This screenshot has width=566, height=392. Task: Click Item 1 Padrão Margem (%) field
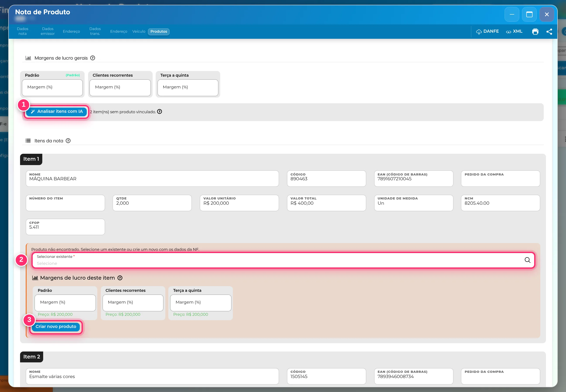[65, 302]
